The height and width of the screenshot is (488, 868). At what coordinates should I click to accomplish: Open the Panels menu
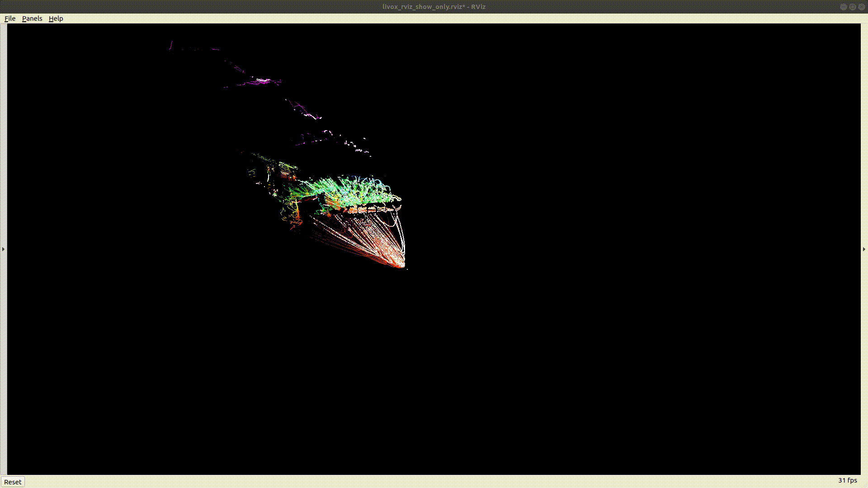[32, 19]
